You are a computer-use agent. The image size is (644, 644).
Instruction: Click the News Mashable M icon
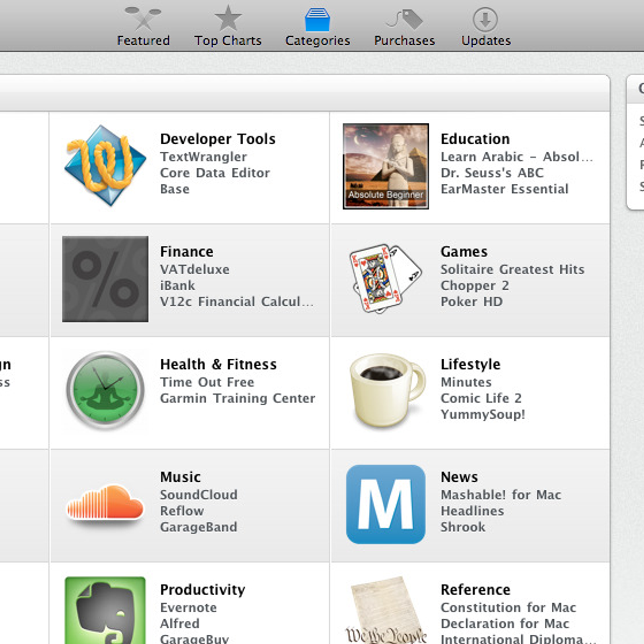[386, 504]
